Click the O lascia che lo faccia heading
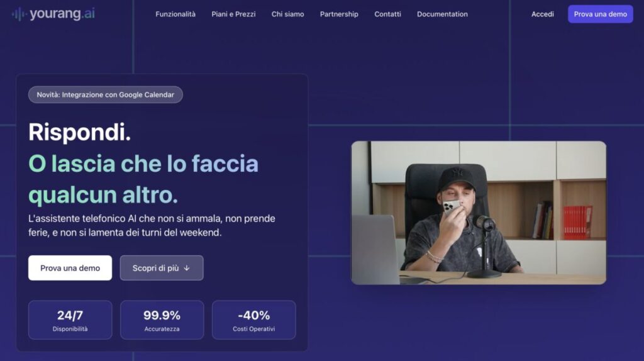 (143, 164)
